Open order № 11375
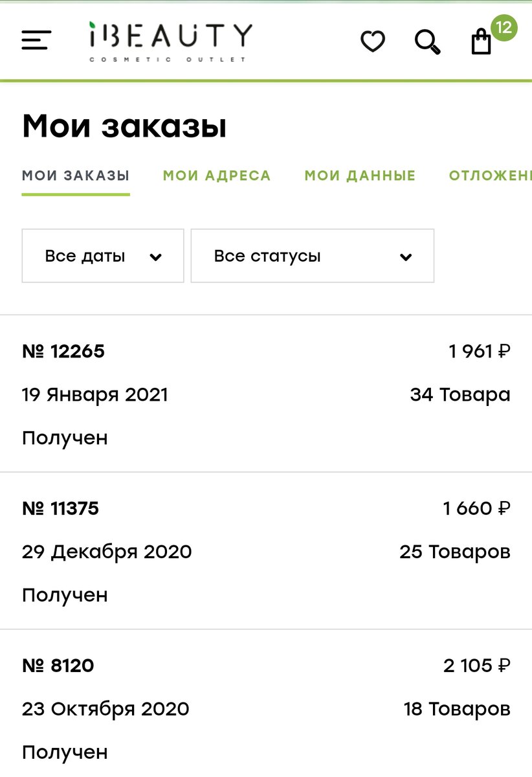The width and height of the screenshot is (532, 777). tap(266, 551)
